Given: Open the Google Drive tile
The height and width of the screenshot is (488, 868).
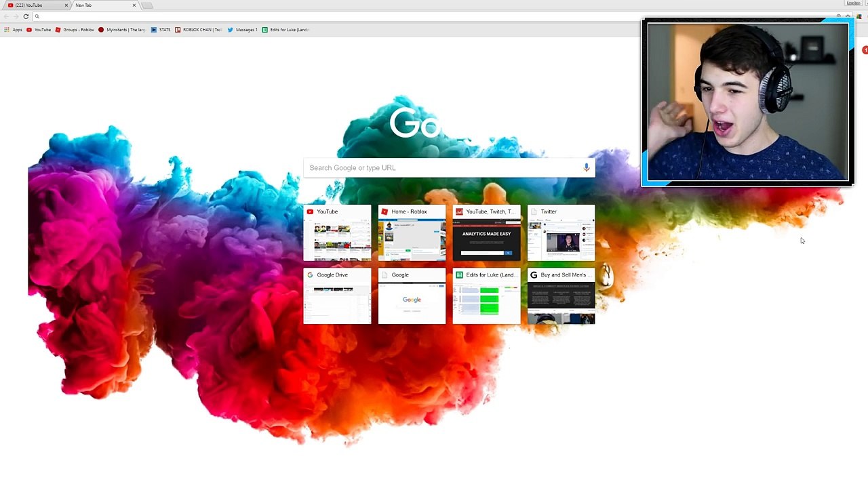Looking at the screenshot, I should pos(337,296).
